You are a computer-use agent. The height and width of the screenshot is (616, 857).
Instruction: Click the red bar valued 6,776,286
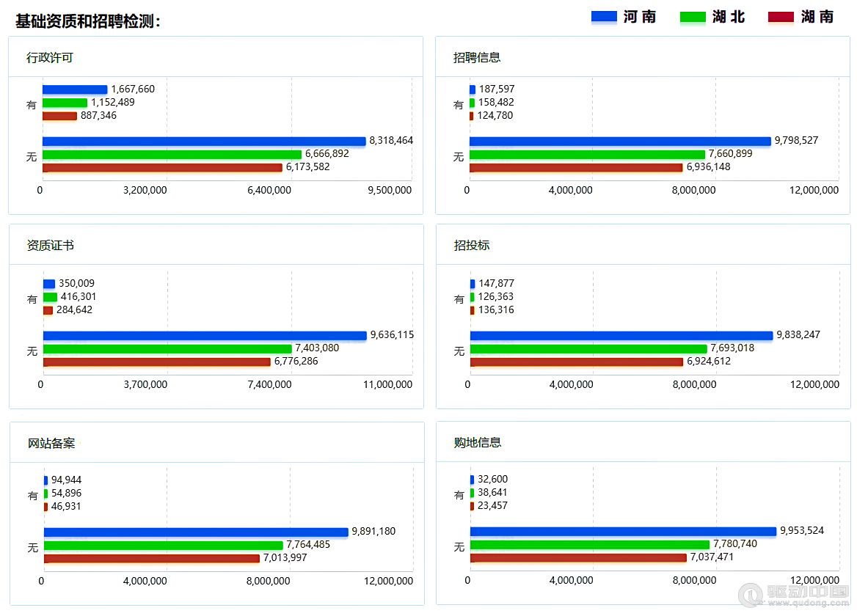[x=157, y=362]
